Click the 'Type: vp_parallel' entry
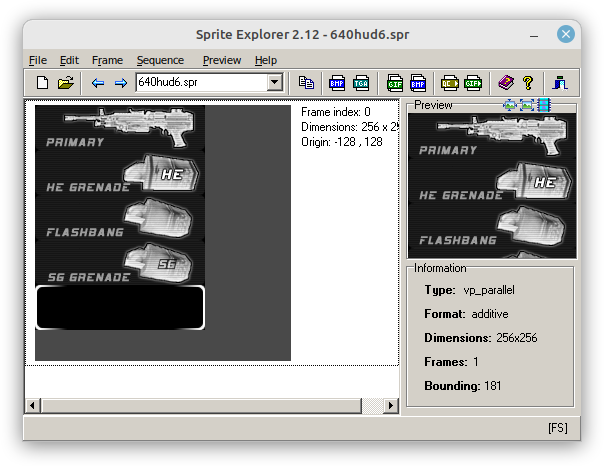The height and width of the screenshot is (466, 604). point(469,290)
